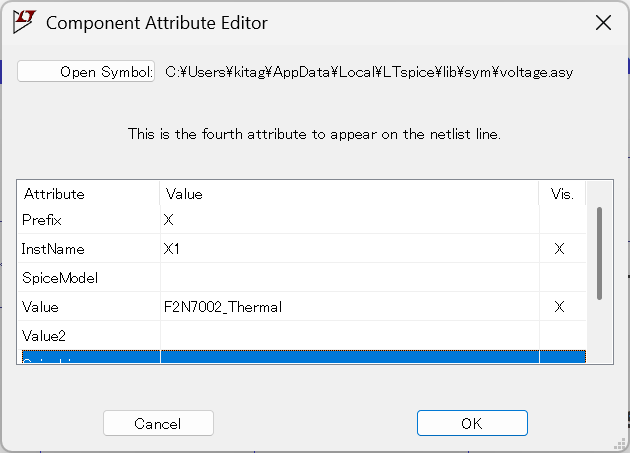
Task: Click the Open Symbol button
Action: coord(86,72)
